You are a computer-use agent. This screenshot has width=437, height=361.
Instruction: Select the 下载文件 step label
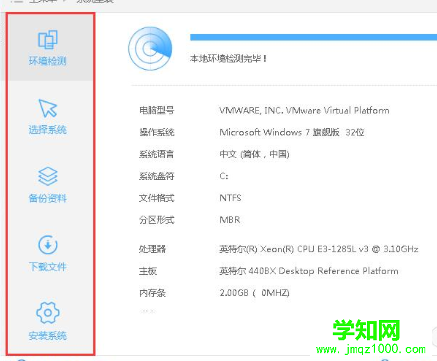(x=48, y=267)
